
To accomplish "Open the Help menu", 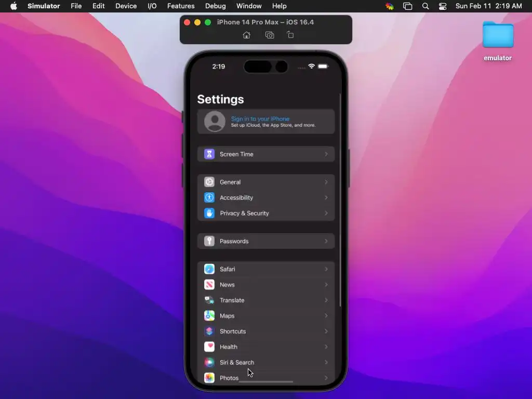I will 279,6.
